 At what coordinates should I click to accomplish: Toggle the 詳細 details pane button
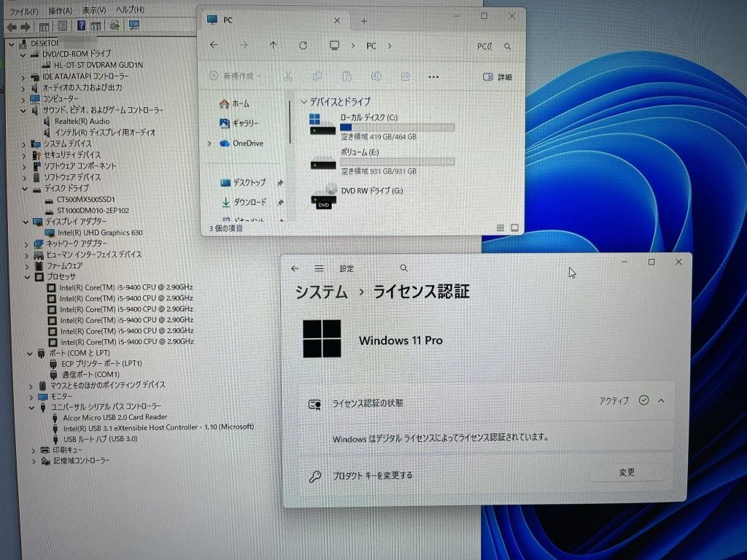pyautogui.click(x=498, y=77)
